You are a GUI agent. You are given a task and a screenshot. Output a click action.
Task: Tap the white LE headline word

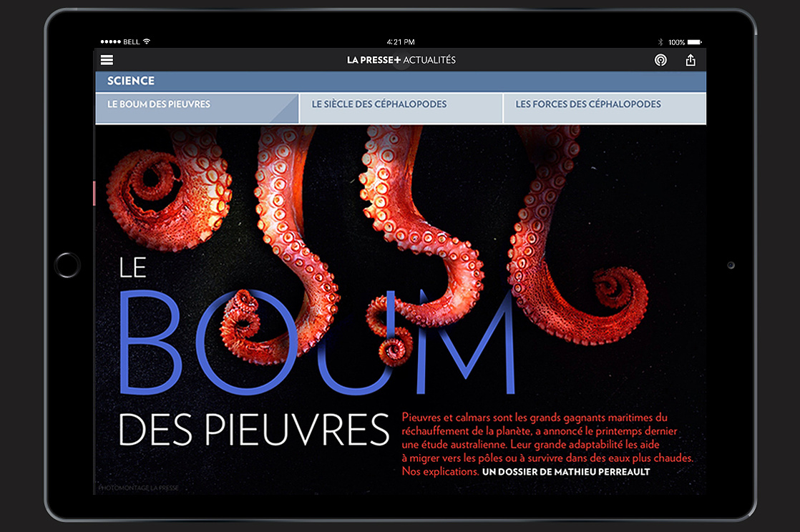pyautogui.click(x=132, y=267)
